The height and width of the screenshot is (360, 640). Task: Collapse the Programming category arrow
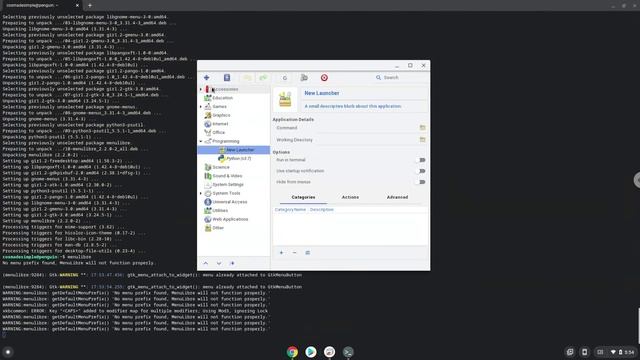pyautogui.click(x=201, y=141)
